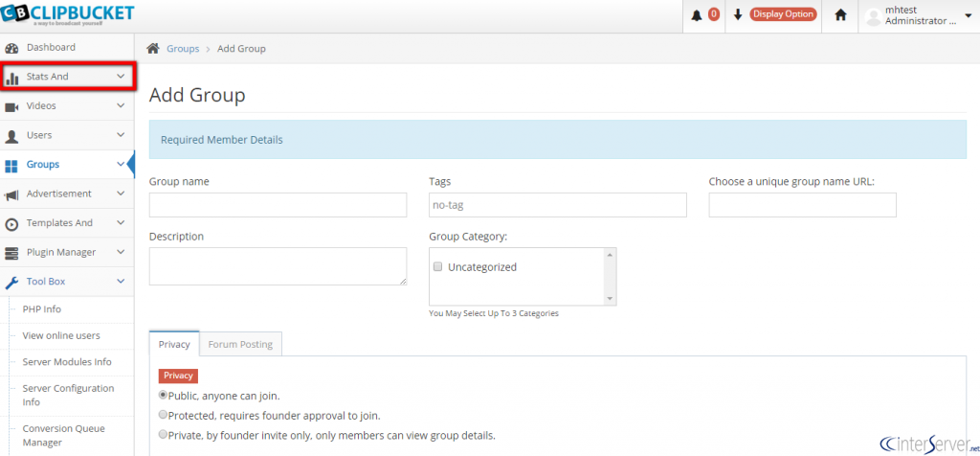Expand the Templates And menu chevron

point(121,222)
